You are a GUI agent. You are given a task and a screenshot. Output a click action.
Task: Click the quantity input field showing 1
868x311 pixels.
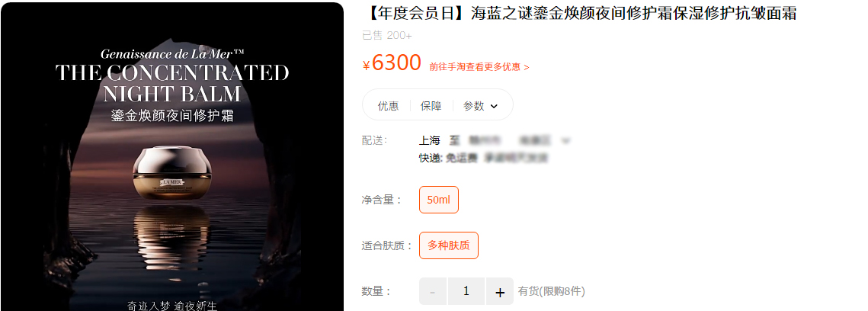pos(466,291)
